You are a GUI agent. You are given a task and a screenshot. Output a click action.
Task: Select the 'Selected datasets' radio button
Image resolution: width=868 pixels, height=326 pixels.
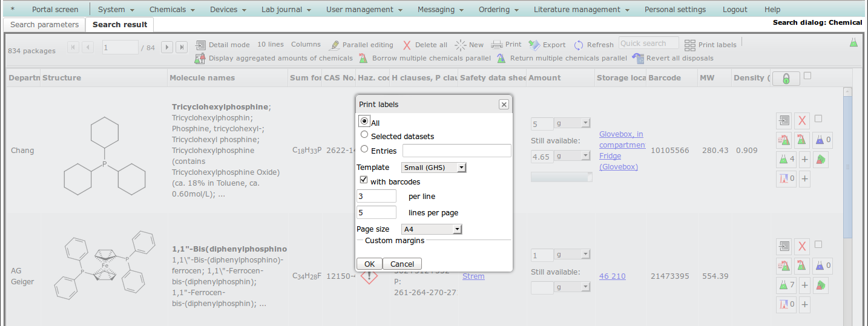[x=364, y=135]
